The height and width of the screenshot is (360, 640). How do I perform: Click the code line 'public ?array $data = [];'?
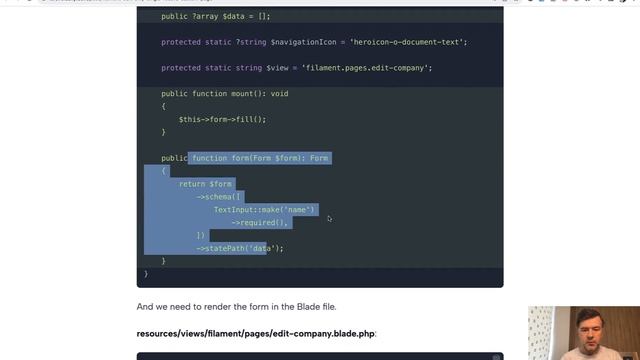pyautogui.click(x=216, y=16)
